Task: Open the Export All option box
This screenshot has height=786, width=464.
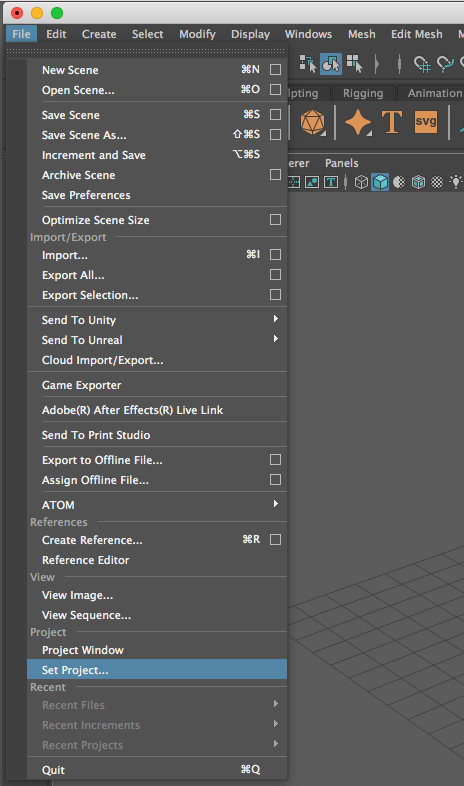Action: point(275,275)
